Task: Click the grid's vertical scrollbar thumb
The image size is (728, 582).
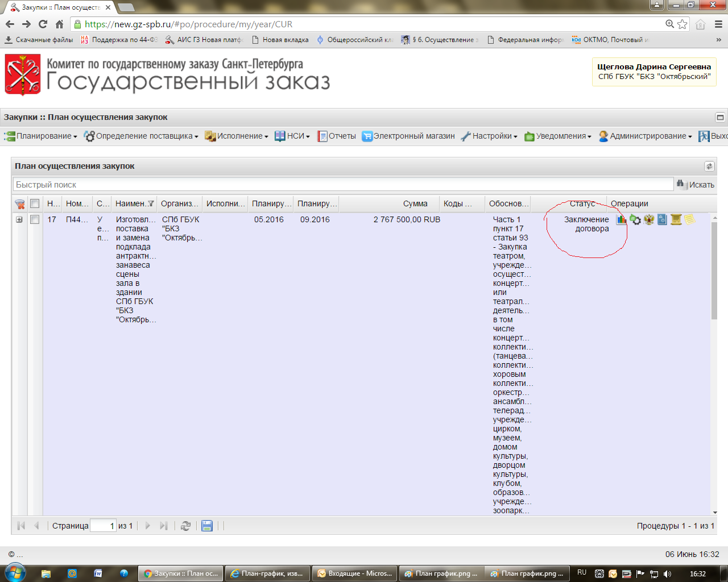Action: pos(714,271)
